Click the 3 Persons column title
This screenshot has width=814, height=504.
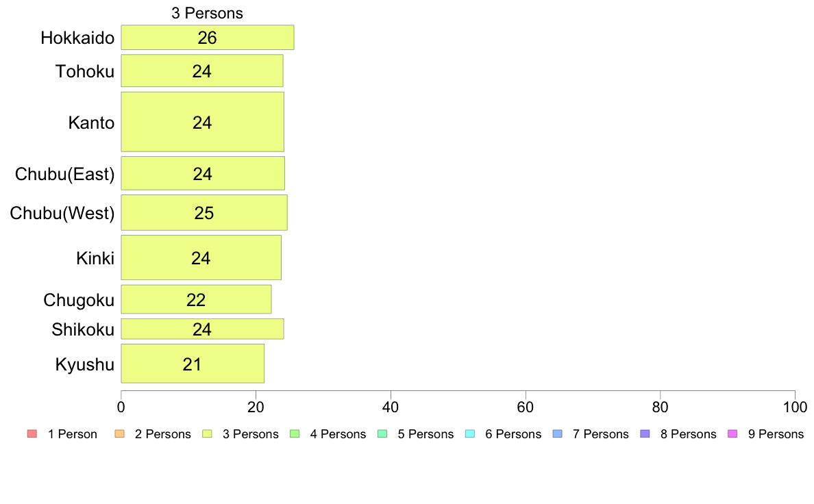[x=207, y=13]
